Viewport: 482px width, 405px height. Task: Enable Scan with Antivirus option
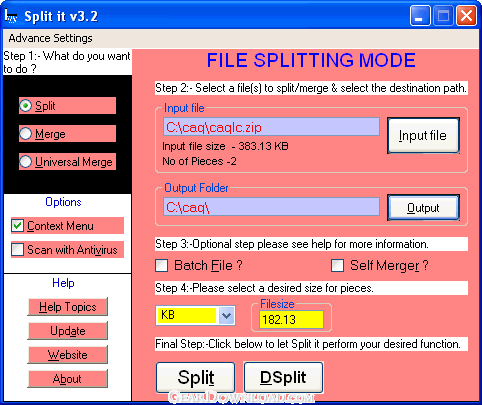coord(17,250)
